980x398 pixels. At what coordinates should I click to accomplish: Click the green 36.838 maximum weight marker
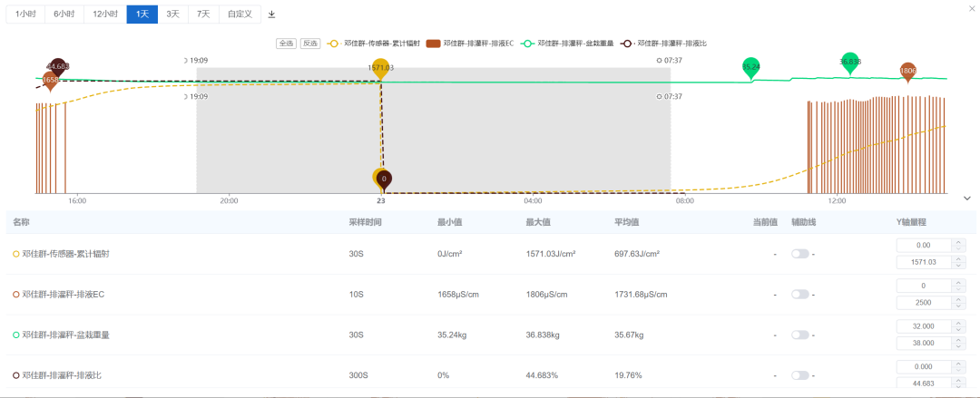(850, 63)
